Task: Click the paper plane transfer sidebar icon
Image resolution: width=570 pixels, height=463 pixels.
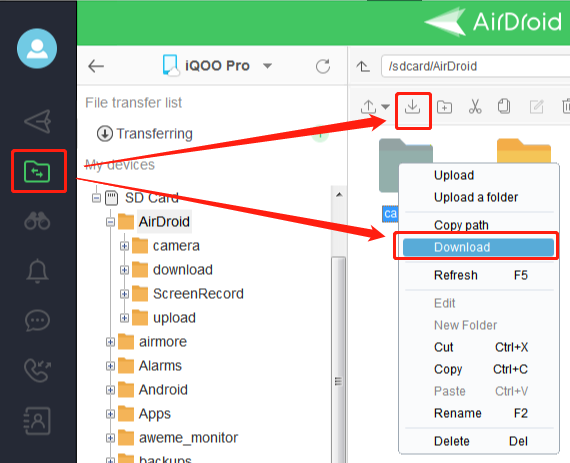Action: [x=37, y=121]
